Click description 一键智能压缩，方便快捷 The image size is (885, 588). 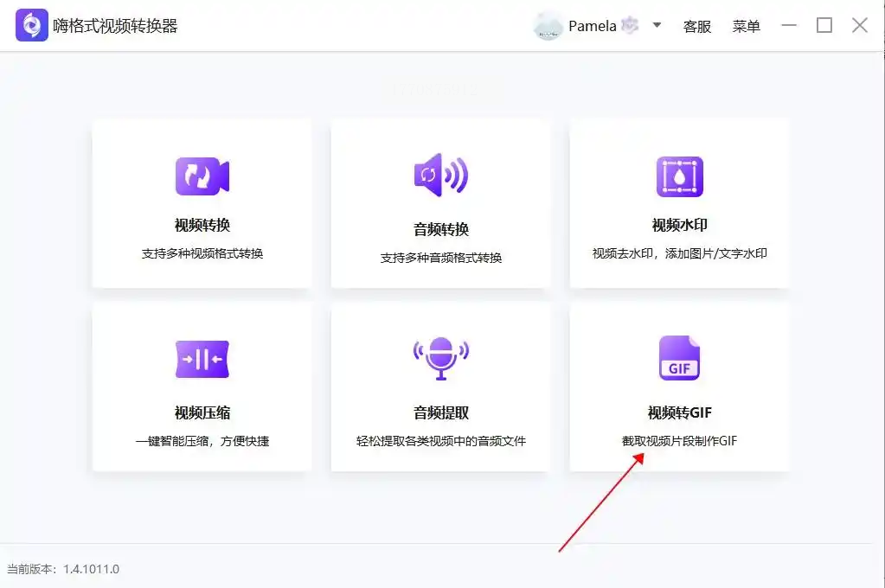click(202, 441)
